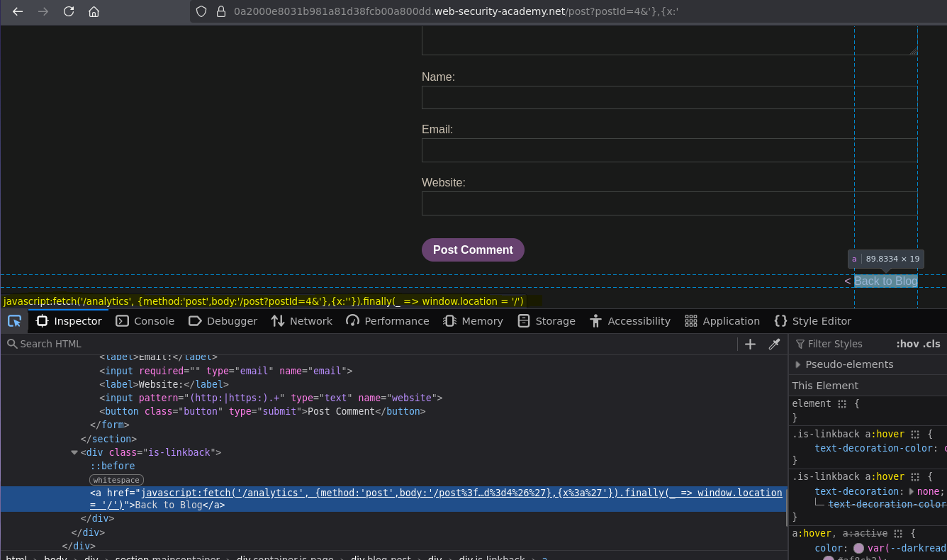Click the body breadcrumb item

coord(55,559)
